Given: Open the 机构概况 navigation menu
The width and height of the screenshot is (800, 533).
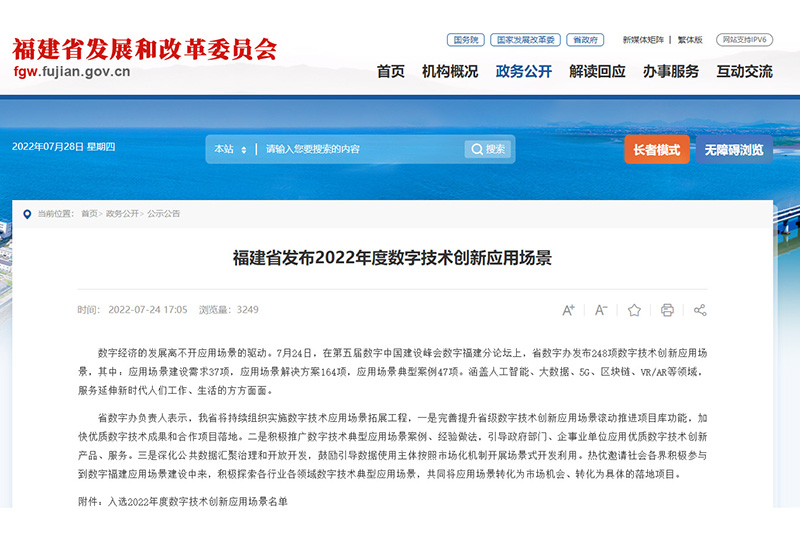Looking at the screenshot, I should pyautogui.click(x=450, y=72).
